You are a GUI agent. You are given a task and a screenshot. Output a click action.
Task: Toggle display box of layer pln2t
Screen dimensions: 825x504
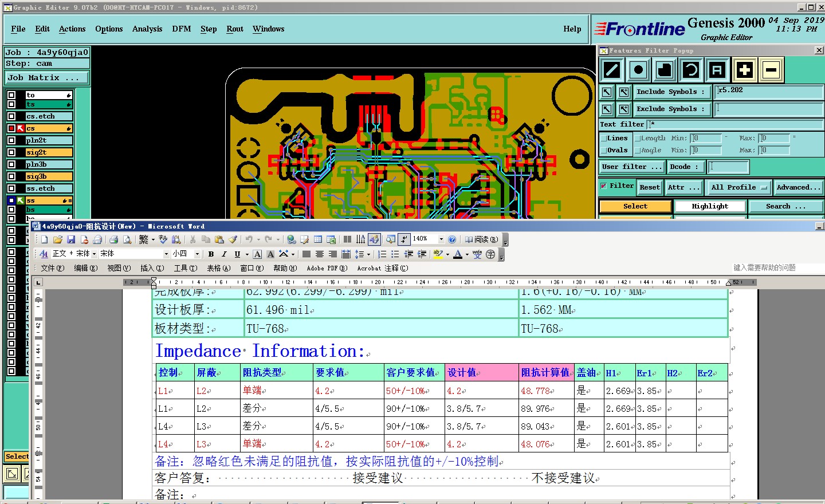11,140
